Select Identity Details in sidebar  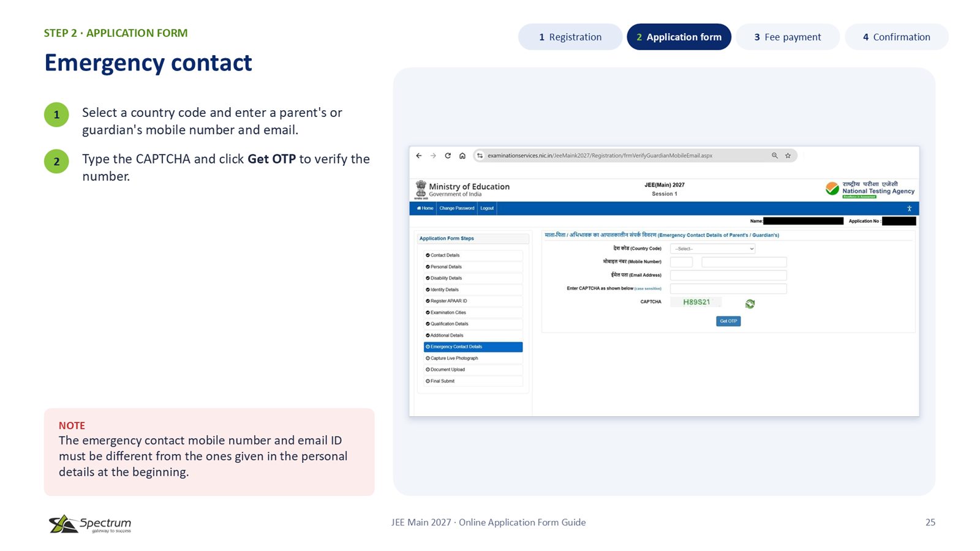tap(473, 290)
